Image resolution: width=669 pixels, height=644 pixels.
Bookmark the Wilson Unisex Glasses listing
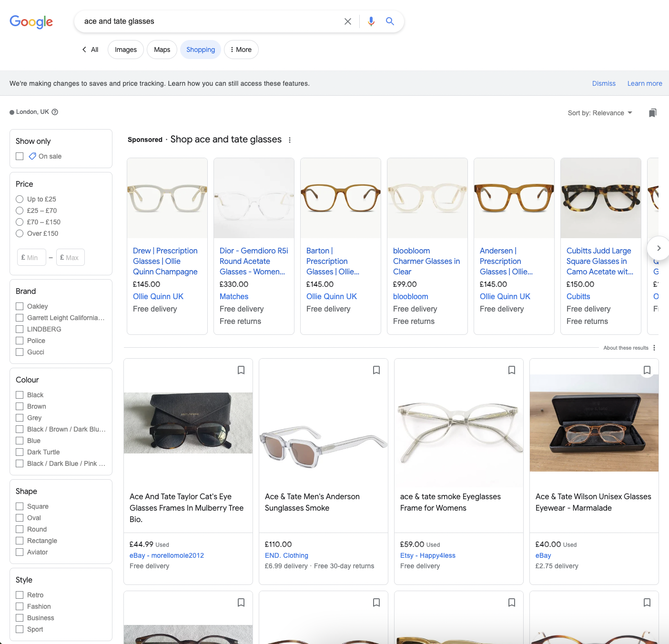click(x=647, y=370)
